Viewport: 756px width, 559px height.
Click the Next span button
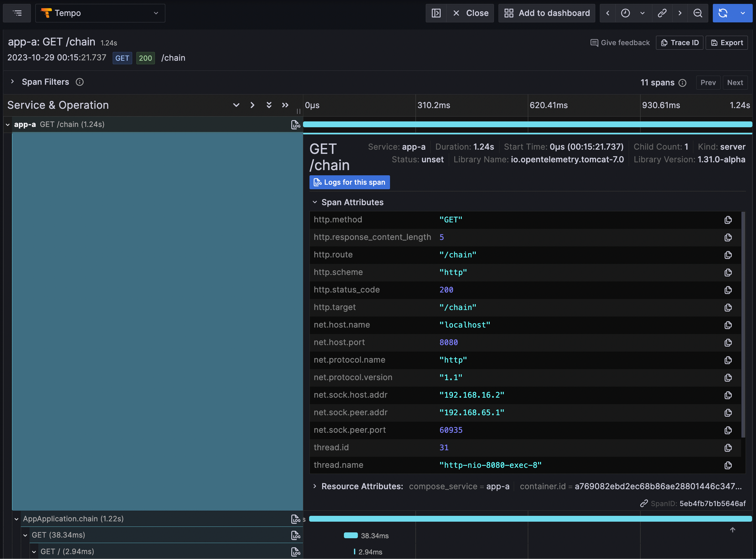(735, 82)
